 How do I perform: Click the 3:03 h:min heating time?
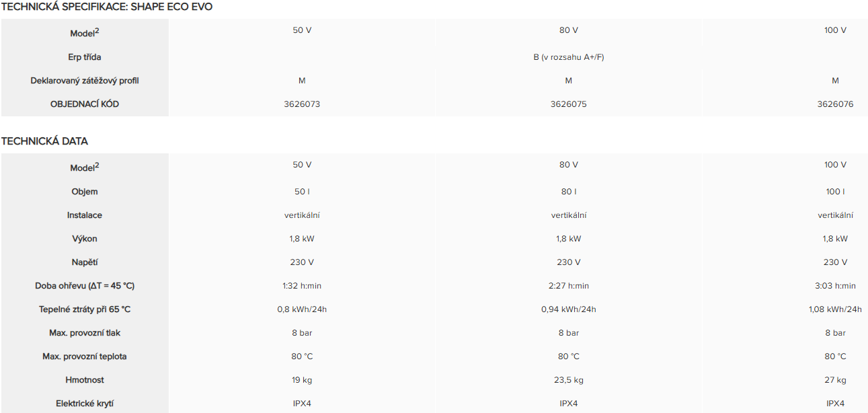(x=835, y=286)
